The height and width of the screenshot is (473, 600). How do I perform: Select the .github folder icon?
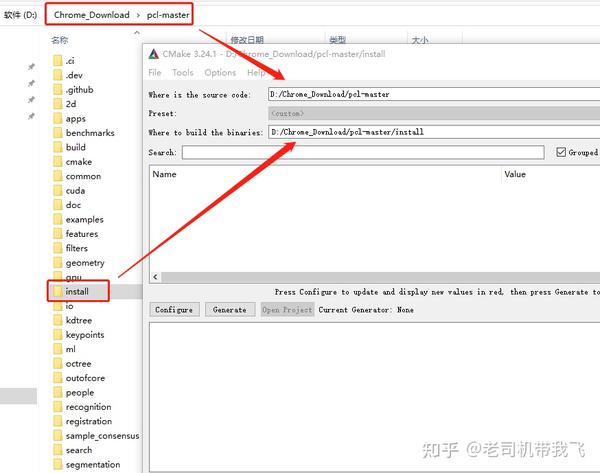pyautogui.click(x=58, y=90)
